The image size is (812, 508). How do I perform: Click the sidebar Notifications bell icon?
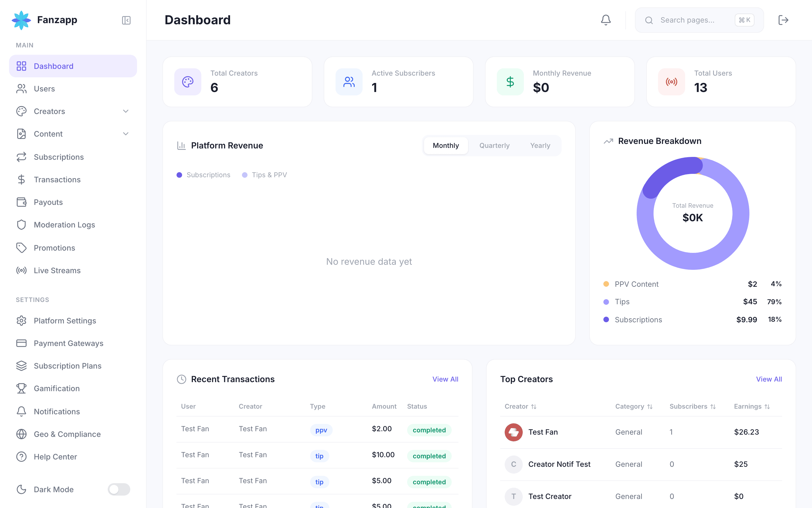coord(21,411)
